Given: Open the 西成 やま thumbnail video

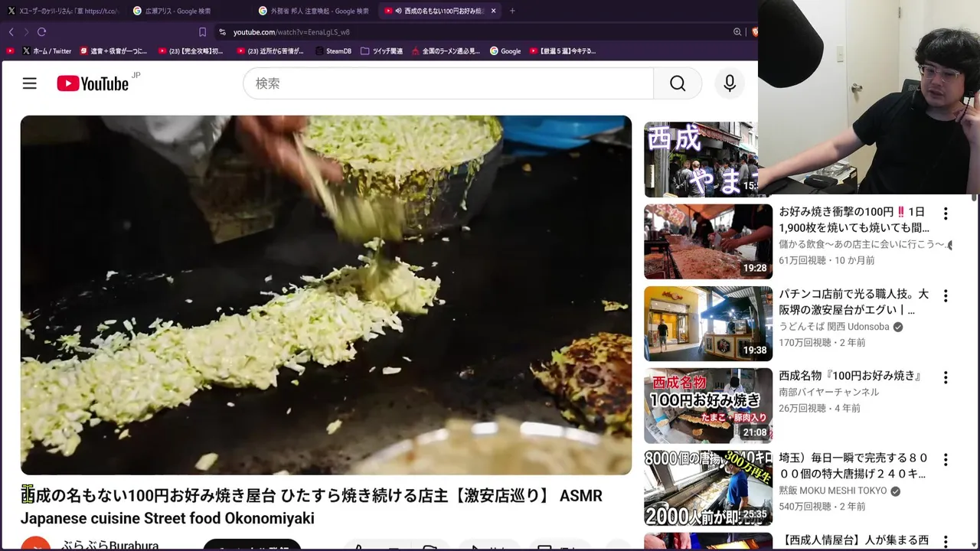Looking at the screenshot, I should pyautogui.click(x=701, y=159).
